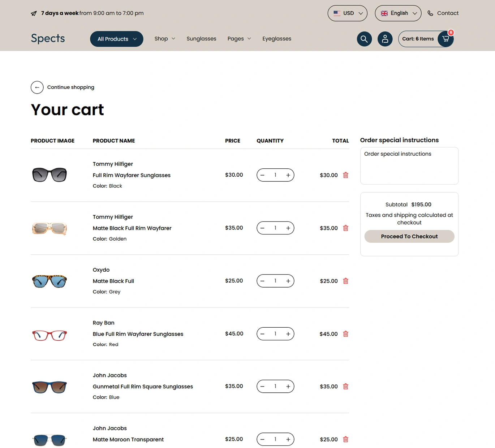Remove Ray Ban Blue Full Rim item
Viewport: 495px width, 448px height.
[346, 334]
